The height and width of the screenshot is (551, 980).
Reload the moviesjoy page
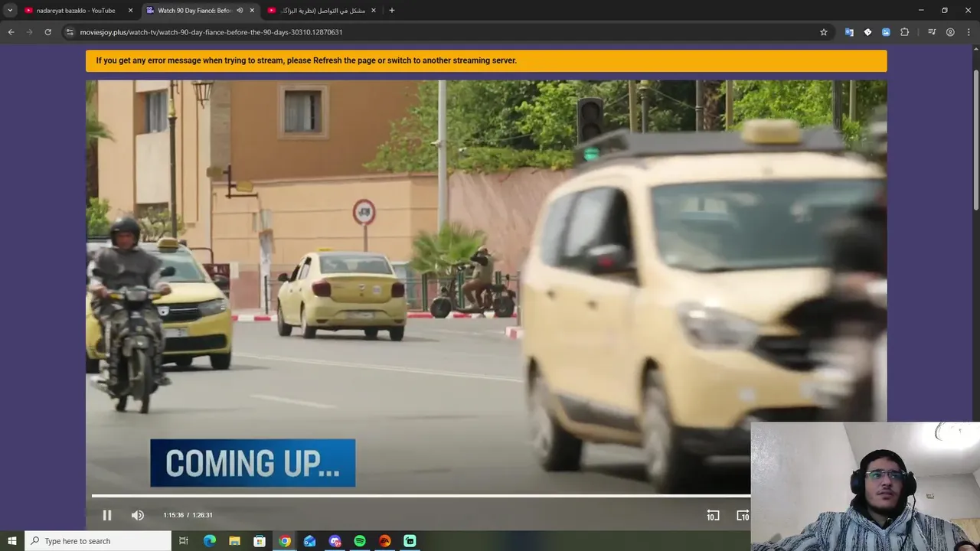pos(47,32)
